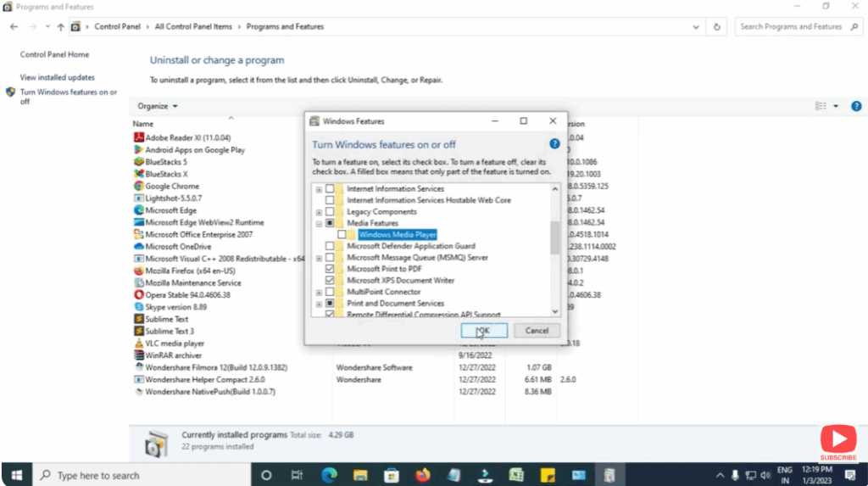Expand the Legacy Components node
Image resolution: width=868 pixels, height=486 pixels.
tap(319, 212)
